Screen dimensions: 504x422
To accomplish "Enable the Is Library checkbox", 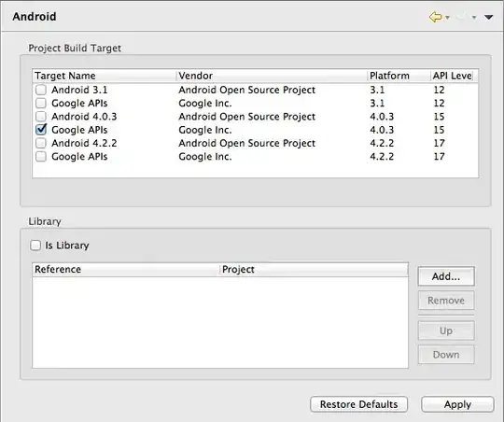I will click(35, 246).
